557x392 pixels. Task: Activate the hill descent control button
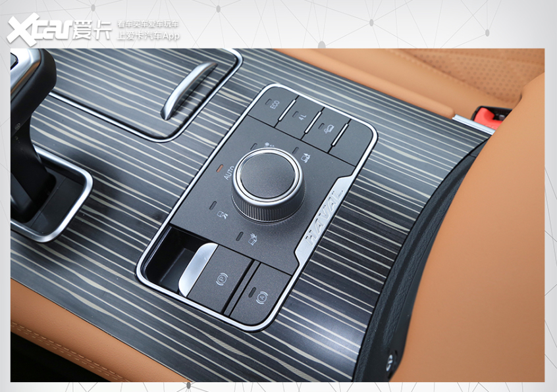click(326, 128)
